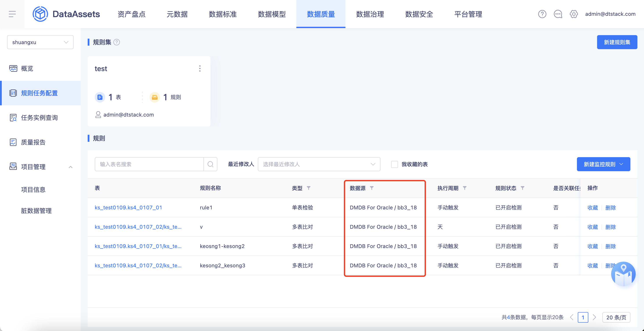Open 项目信息 submenu item
Screen dimensions: 644x331
pyautogui.click(x=33, y=190)
